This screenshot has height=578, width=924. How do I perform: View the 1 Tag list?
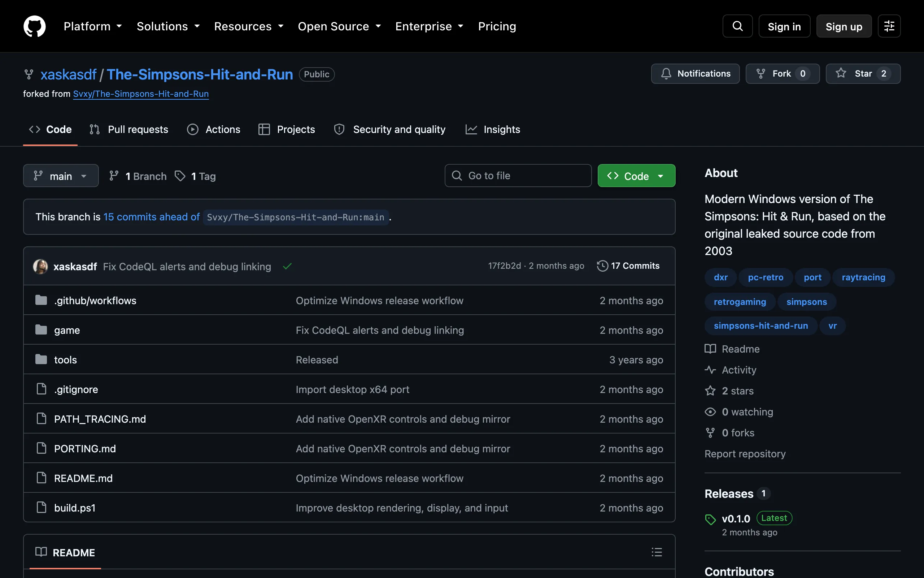tap(195, 176)
